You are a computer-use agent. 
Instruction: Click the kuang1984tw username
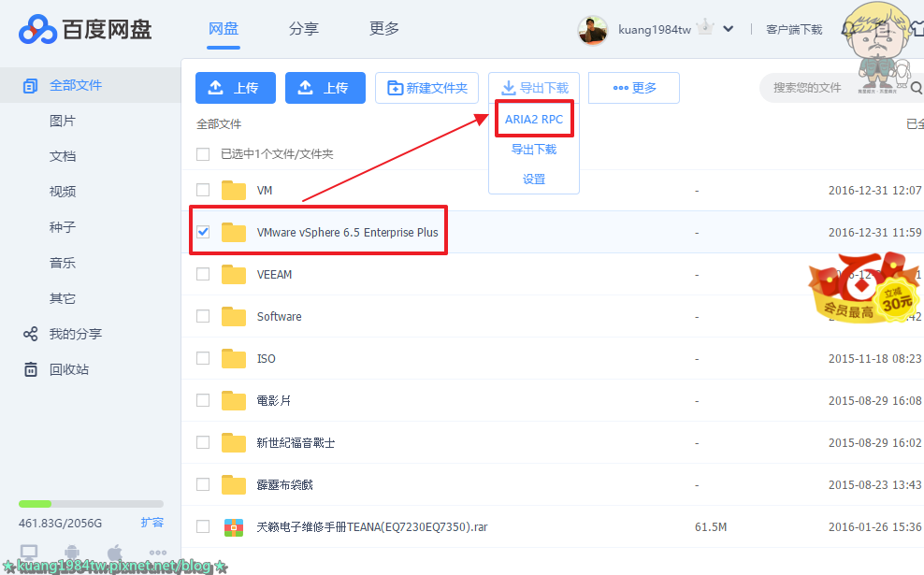tap(654, 30)
